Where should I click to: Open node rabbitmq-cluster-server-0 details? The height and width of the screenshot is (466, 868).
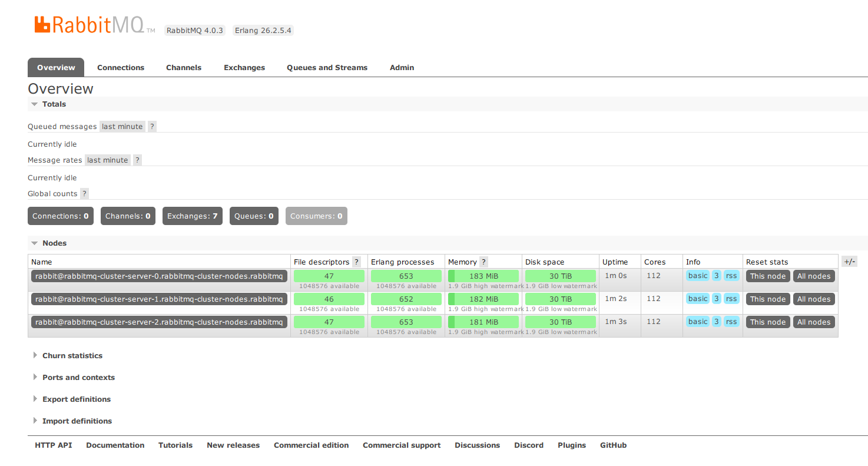159,276
